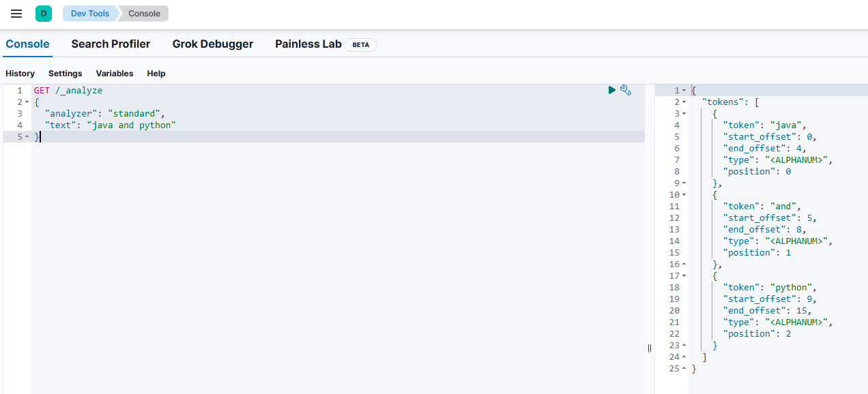The height and width of the screenshot is (394, 868).
Task: Collapse the java token object at line 3
Action: pos(684,114)
